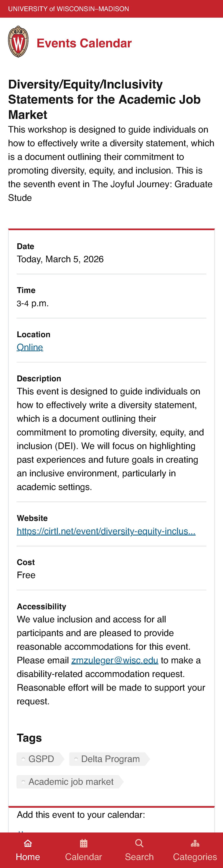Click the zmzuleger@wisc.edu email link
This screenshot has height=868, width=223.
[x=115, y=660]
